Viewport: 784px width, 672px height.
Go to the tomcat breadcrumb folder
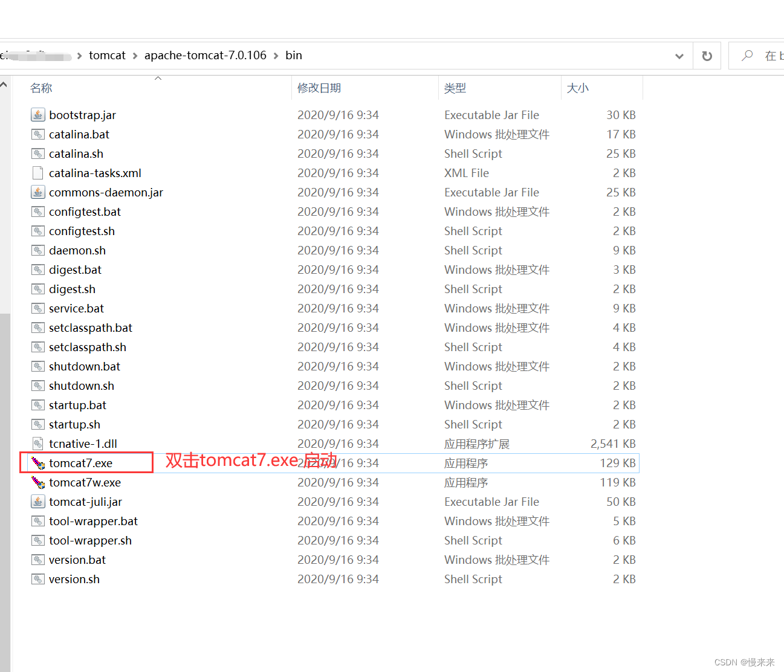pos(107,55)
